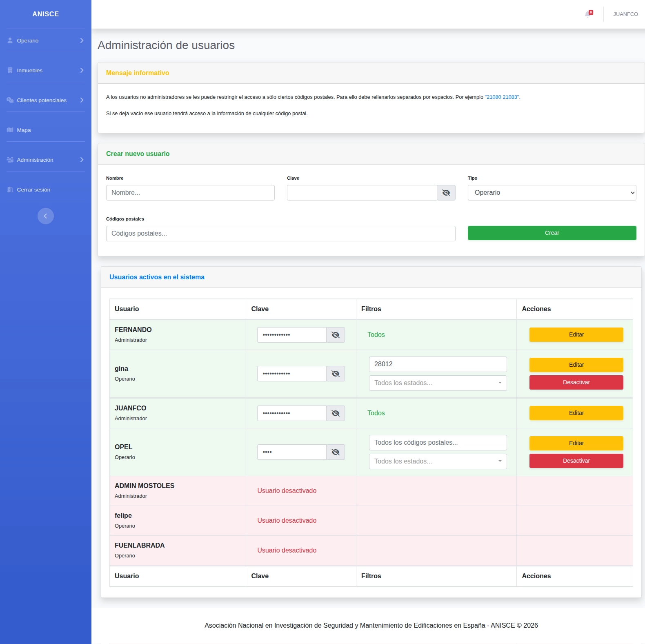The width and height of the screenshot is (645, 644).
Task: Click the Clientes potenciales chat icon
Action: click(x=10, y=100)
